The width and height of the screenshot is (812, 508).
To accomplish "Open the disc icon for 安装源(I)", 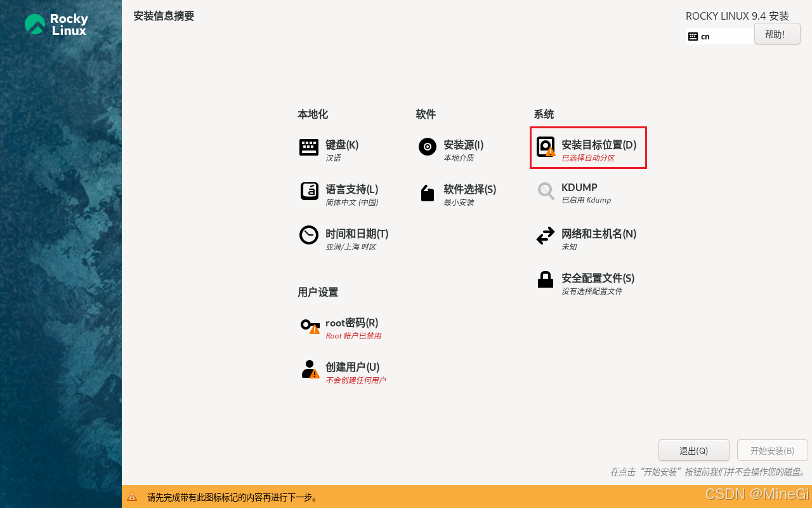I will (428, 147).
